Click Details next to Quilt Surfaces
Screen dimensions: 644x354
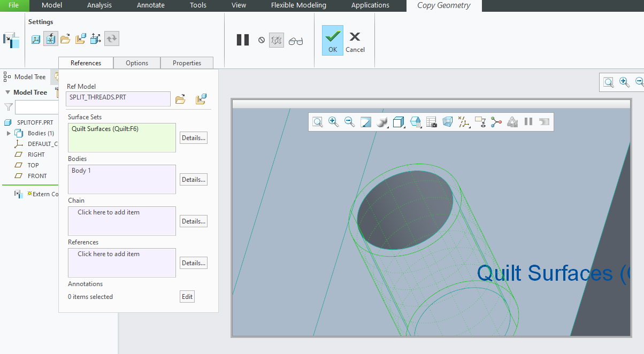point(193,137)
